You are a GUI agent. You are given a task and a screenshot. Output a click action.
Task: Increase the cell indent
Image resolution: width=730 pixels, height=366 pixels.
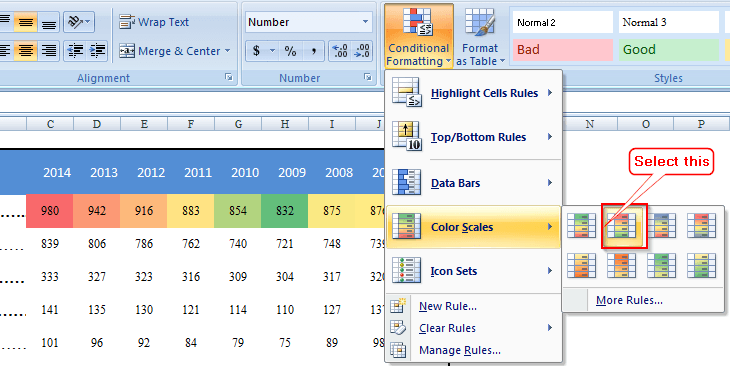tap(97, 51)
